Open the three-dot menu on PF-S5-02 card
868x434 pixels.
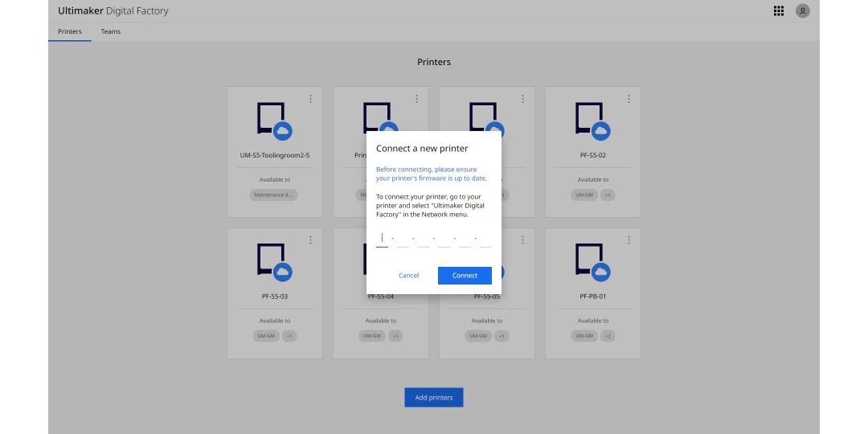(628, 99)
